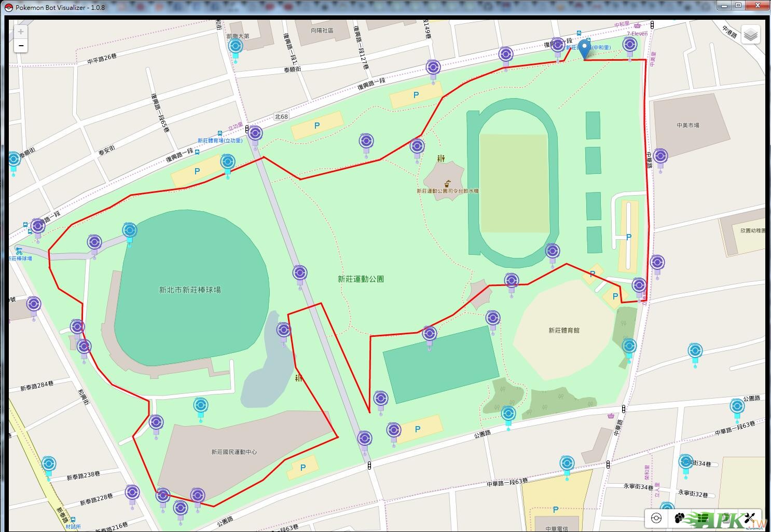Select the Pokestop on the diagonal road near 公園路
Viewport: 771px width, 532px height.
(364, 442)
